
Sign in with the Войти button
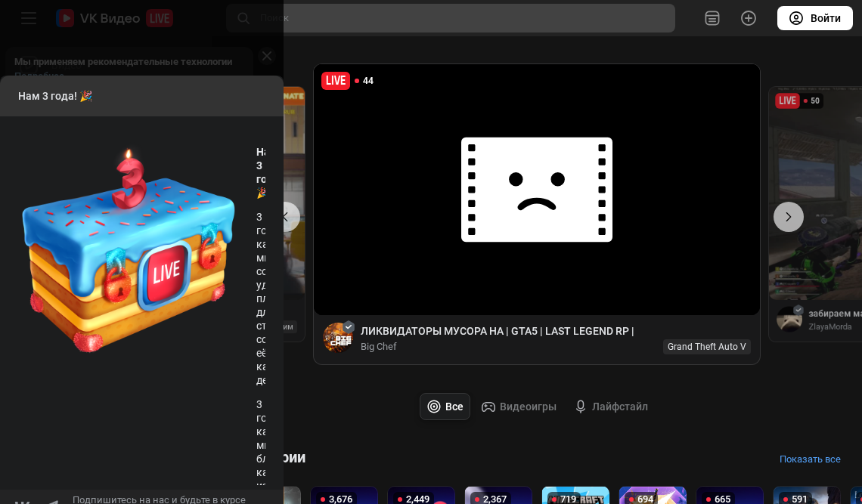(x=814, y=18)
